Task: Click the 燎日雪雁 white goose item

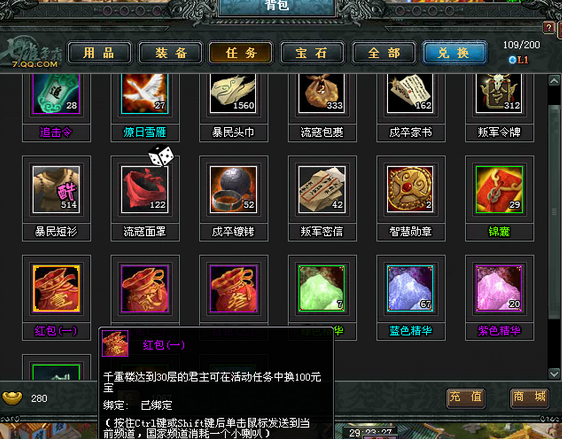Action: tap(145, 94)
